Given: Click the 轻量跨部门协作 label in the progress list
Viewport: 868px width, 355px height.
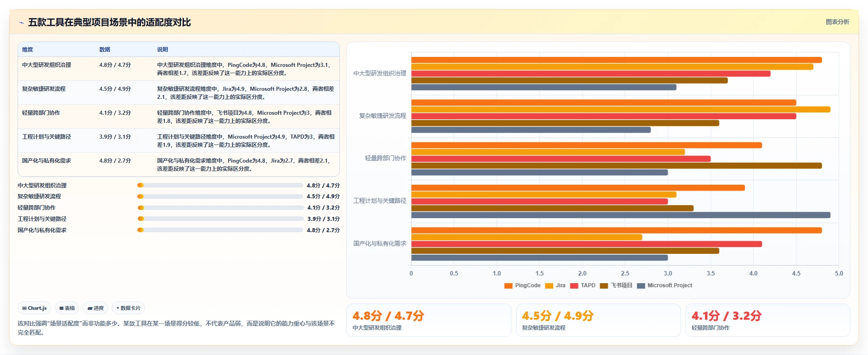Looking at the screenshot, I should pos(37,208).
